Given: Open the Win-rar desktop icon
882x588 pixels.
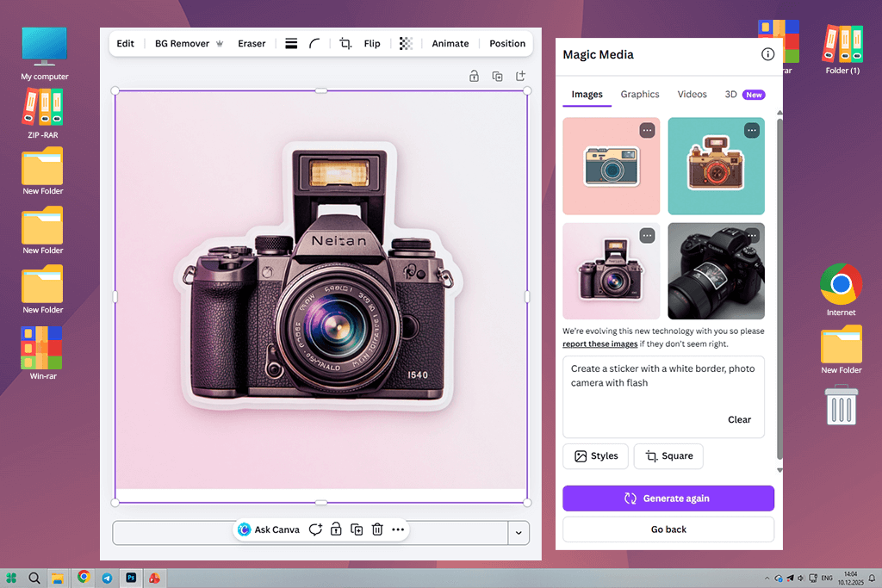Looking at the screenshot, I should coord(43,352).
